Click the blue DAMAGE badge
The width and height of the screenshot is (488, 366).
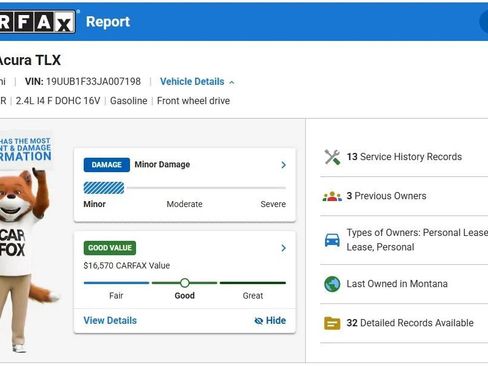pos(107,165)
